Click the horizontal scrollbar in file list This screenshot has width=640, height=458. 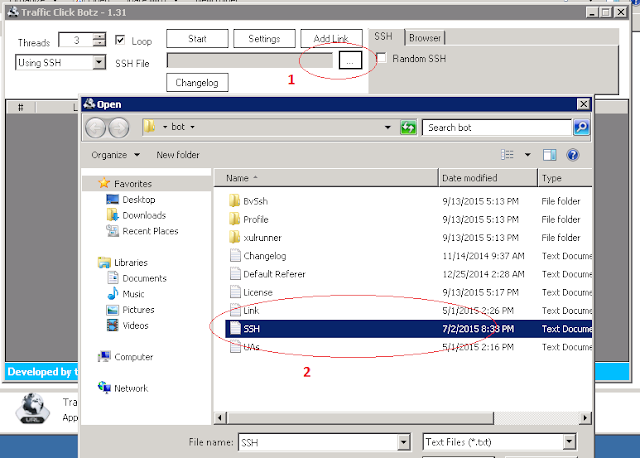360,418
